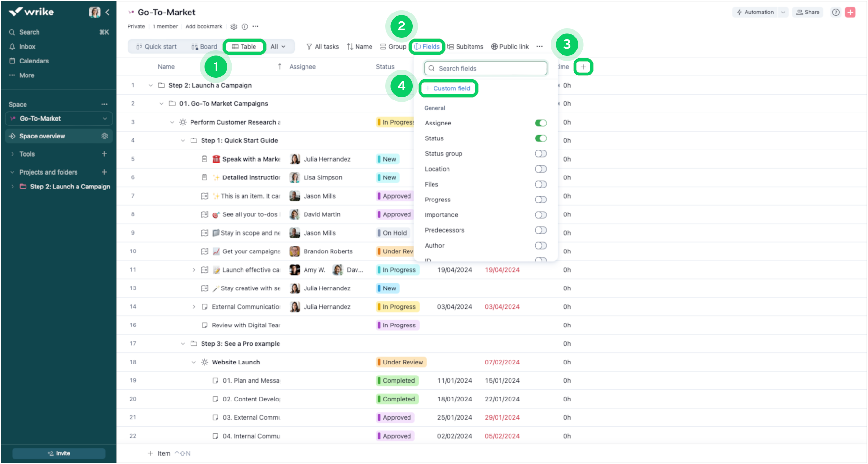Click the help question mark icon
This screenshot has width=868, height=464.
pyautogui.click(x=836, y=13)
